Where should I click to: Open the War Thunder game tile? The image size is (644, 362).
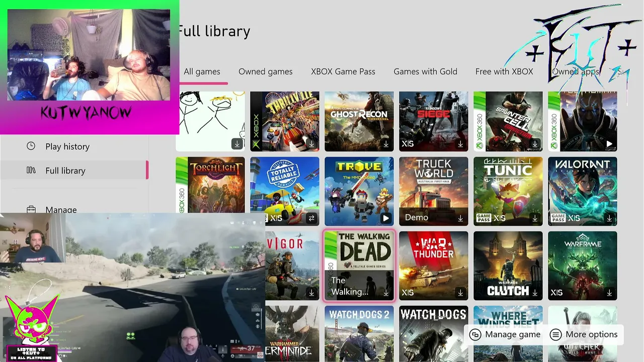[x=434, y=266]
